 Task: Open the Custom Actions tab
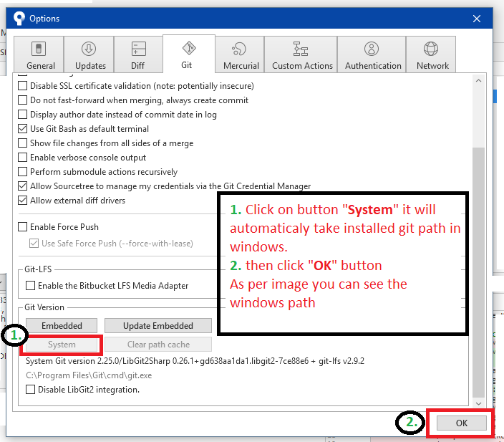tap(301, 54)
